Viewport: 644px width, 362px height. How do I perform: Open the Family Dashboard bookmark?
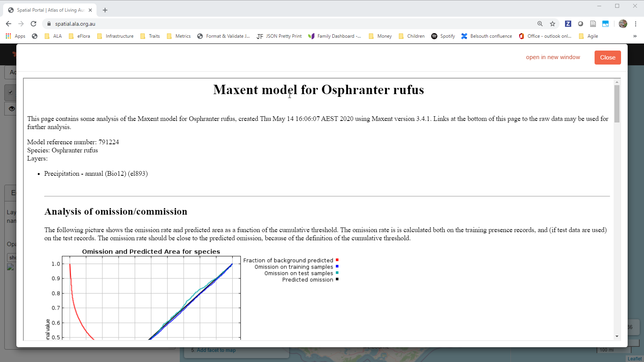(x=335, y=36)
